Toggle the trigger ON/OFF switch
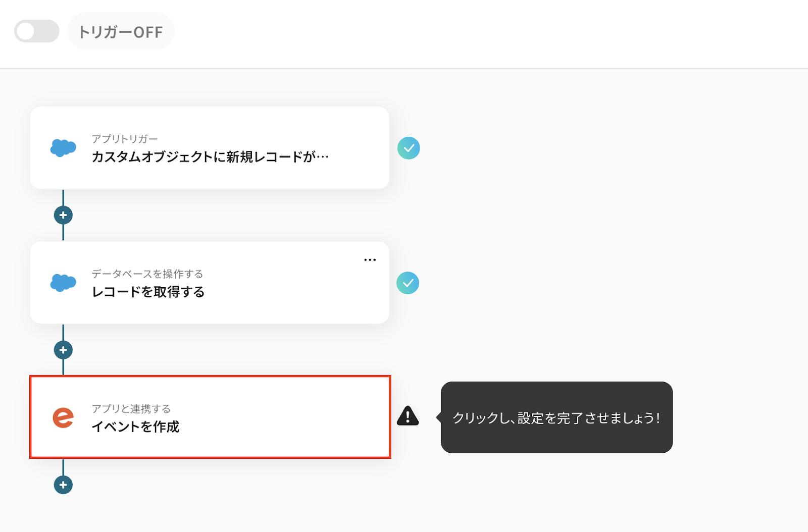 pos(36,31)
